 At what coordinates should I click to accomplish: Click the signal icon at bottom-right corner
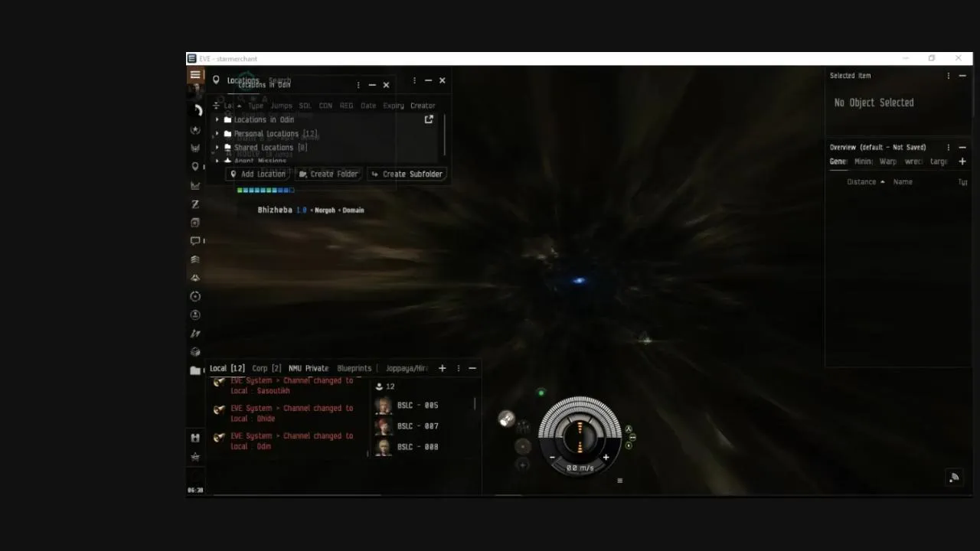click(954, 478)
